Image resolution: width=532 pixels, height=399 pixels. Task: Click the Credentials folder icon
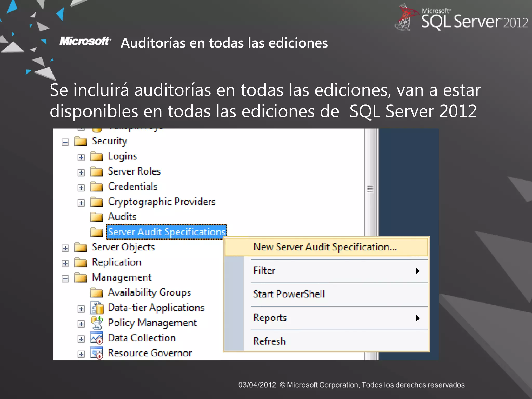coord(97,187)
